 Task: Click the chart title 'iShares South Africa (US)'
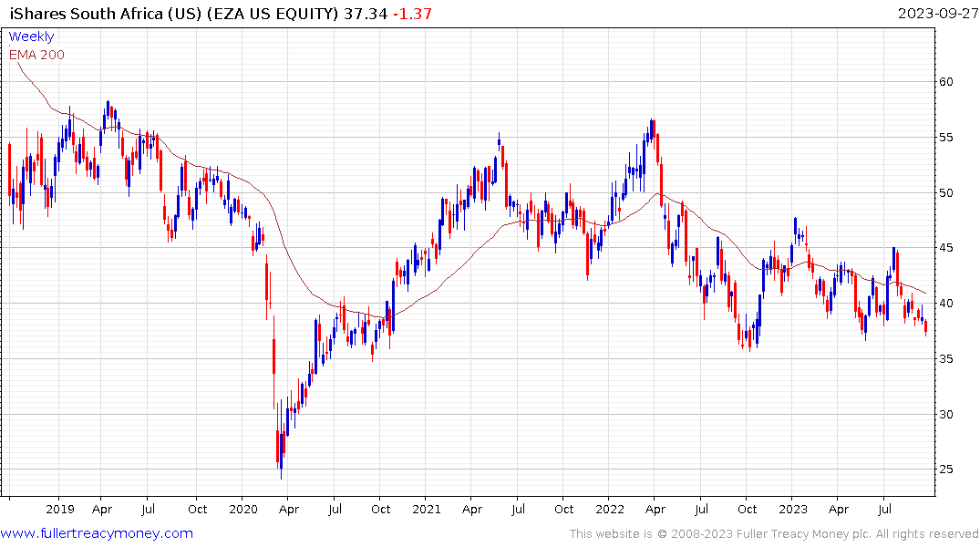pyautogui.click(x=106, y=14)
